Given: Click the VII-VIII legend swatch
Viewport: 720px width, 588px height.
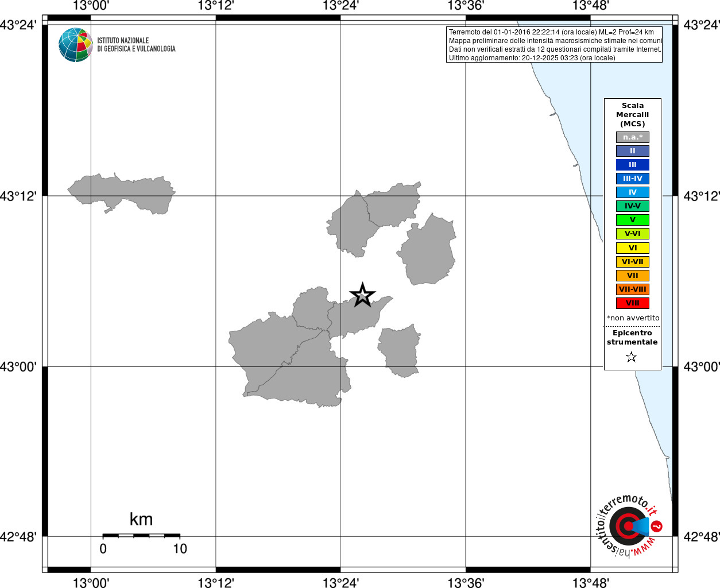Looking at the screenshot, I should tap(633, 289).
